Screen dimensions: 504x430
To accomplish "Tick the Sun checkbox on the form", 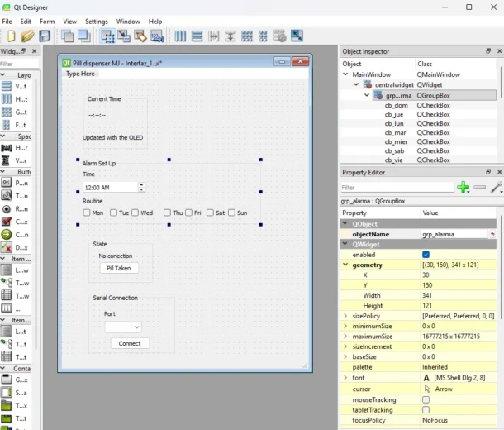I will pos(231,213).
